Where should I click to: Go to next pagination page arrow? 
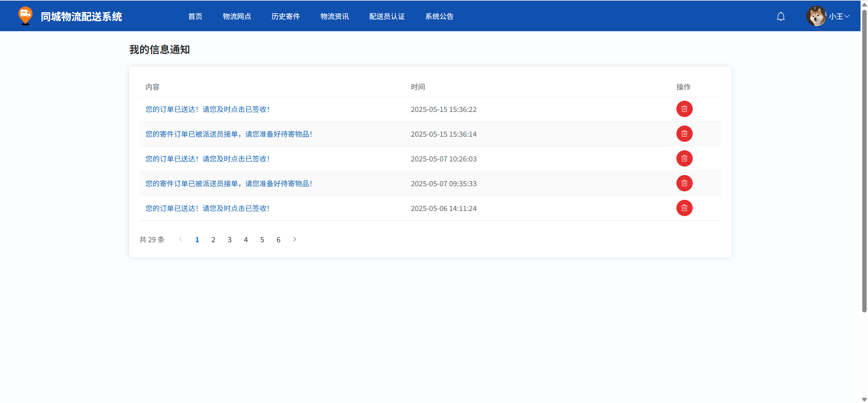click(x=295, y=239)
